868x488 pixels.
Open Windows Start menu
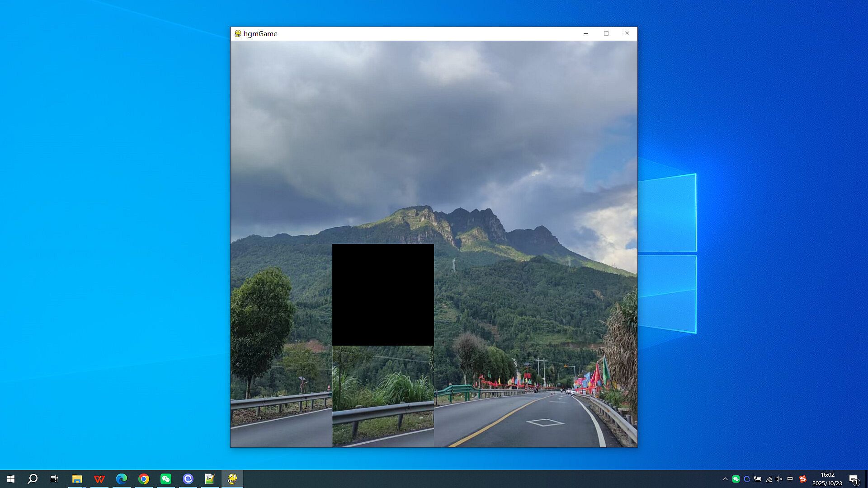tap(11, 479)
